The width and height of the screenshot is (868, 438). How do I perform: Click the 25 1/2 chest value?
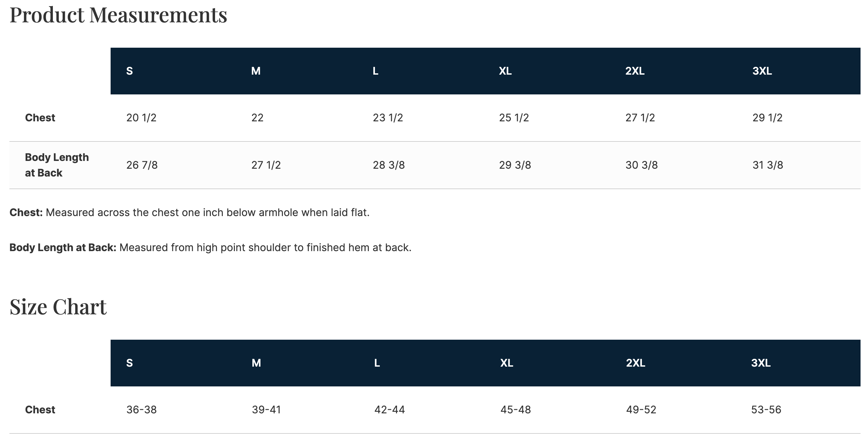pyautogui.click(x=514, y=117)
